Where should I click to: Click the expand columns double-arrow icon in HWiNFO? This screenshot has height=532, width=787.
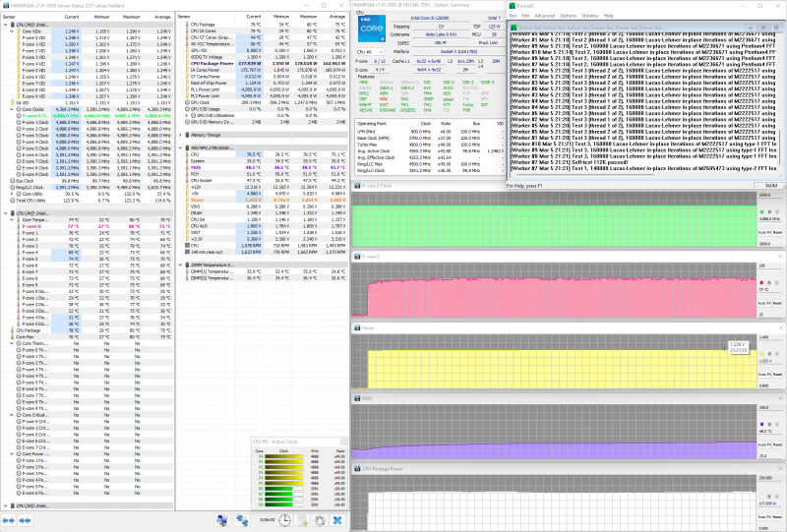point(9,520)
